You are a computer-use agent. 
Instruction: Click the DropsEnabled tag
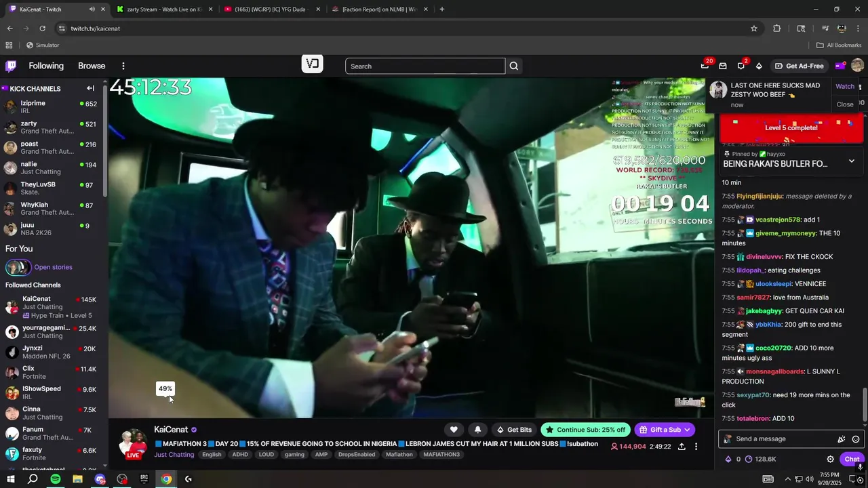point(357,455)
